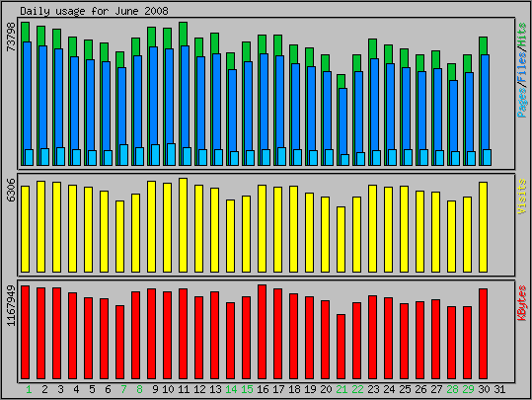
Task: Select the day 25 axis label
Action: pos(405,389)
